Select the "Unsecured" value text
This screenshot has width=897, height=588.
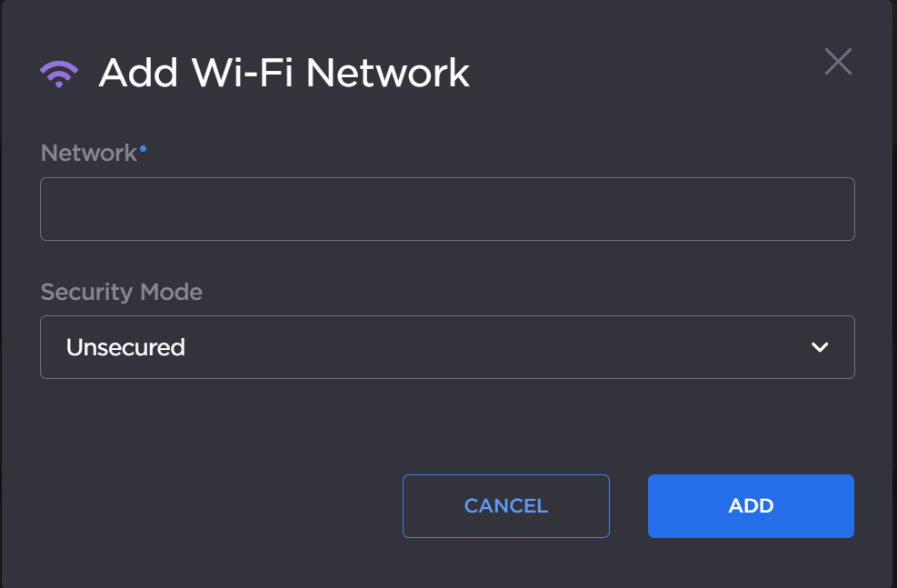[125, 347]
